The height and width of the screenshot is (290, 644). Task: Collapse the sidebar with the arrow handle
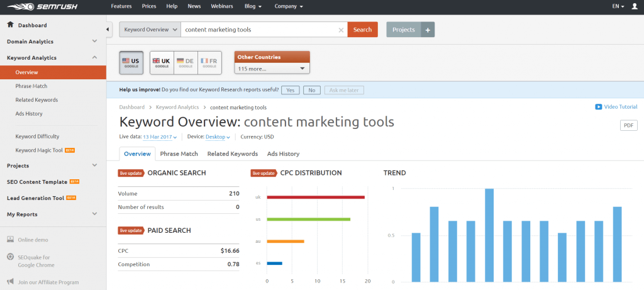[x=107, y=29]
